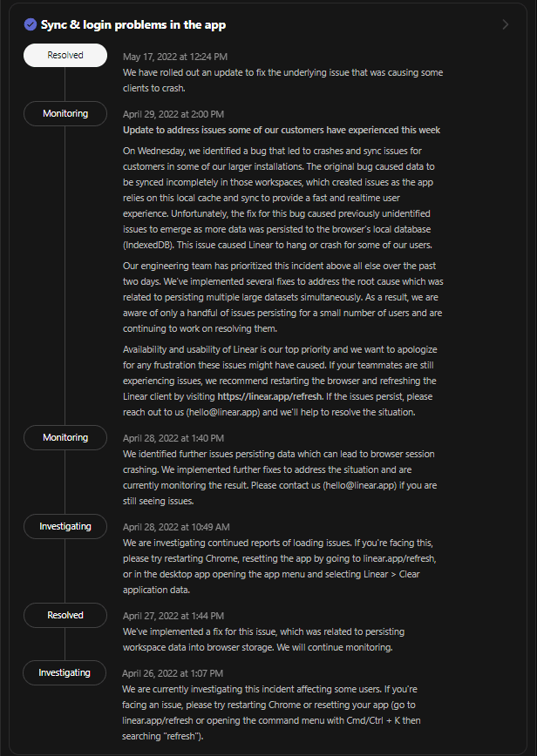Select the Investigating badge for April 26
The image size is (537, 756).
tap(65, 673)
